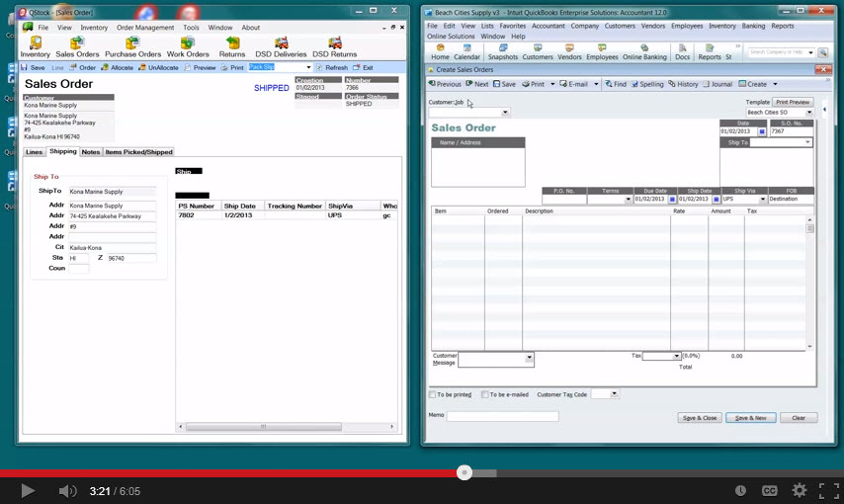
Task: Open Docs in QuickBooks icon bar
Action: (682, 52)
